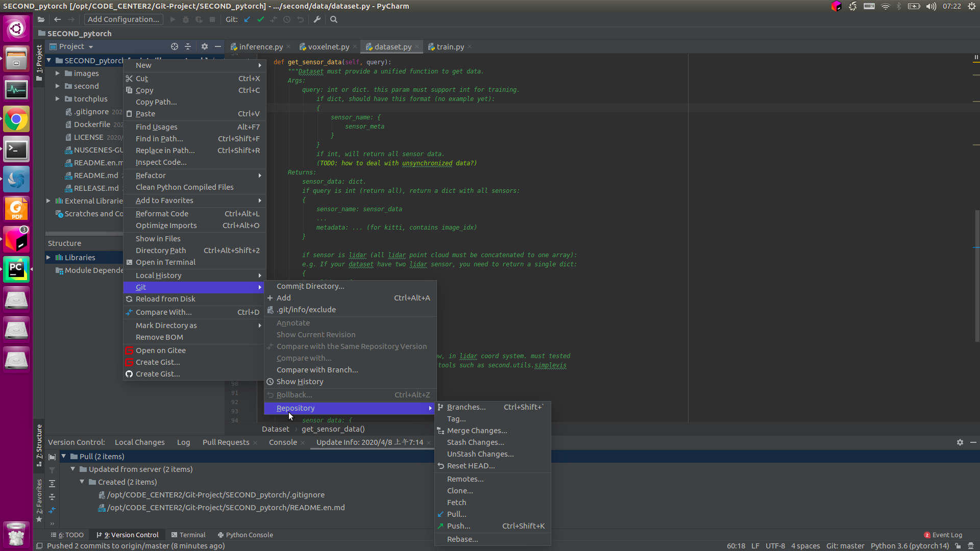Hide the Project panel with minus icon
Viewport: 980px width, 551px height.
pyautogui.click(x=218, y=46)
